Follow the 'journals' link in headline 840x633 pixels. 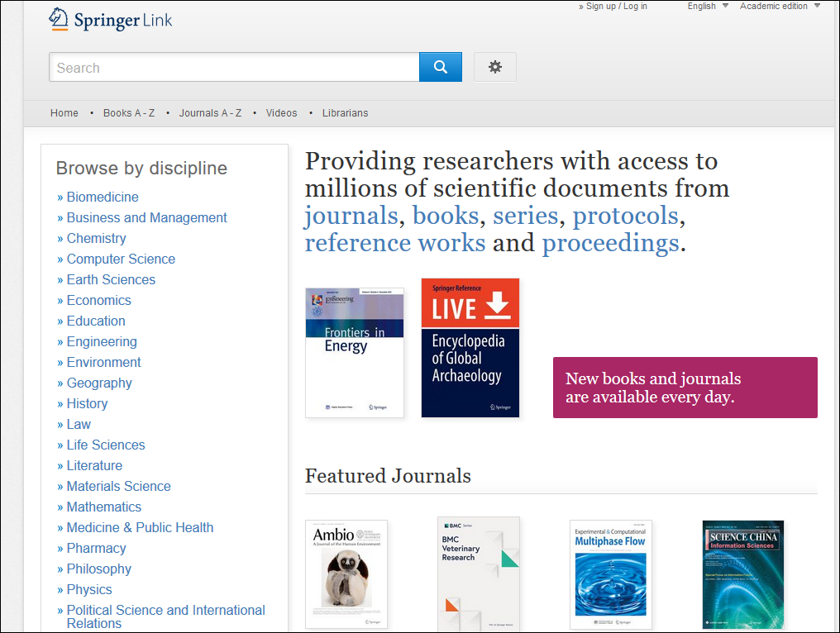[351, 216]
